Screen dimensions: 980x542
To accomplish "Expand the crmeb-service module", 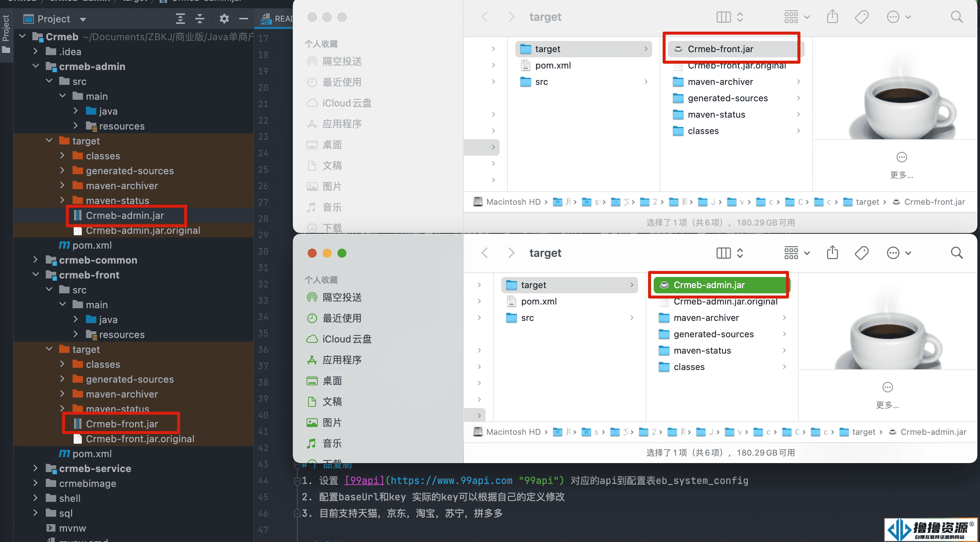I will point(36,469).
